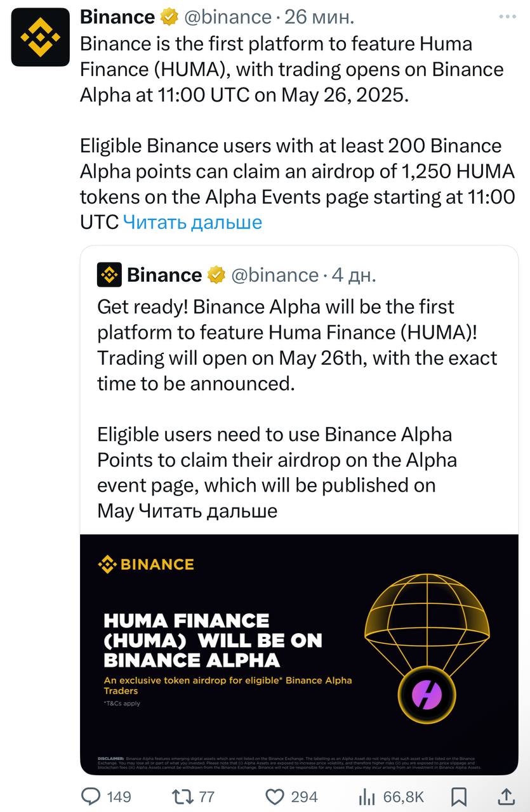Screen dimensions: 530x812
Task: Open the view count analytics icon
Action: [368, 797]
